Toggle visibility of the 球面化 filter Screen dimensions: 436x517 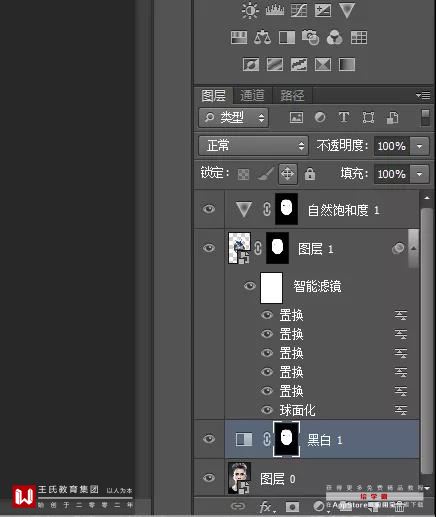267,410
